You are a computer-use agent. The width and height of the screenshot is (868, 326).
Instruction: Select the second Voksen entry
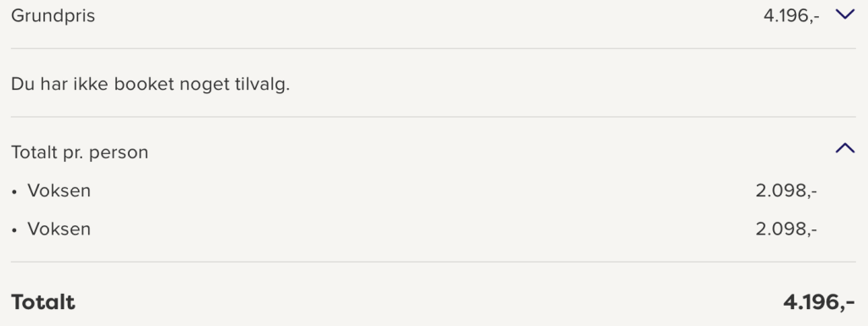59,229
